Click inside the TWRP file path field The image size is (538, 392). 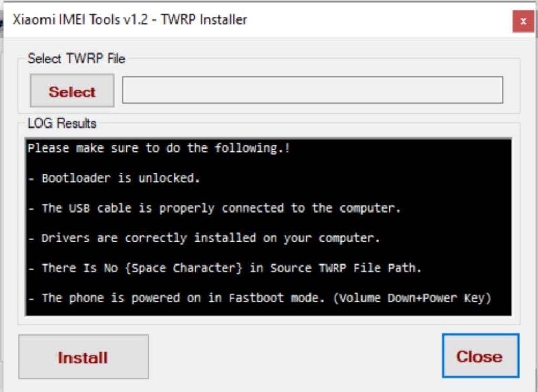pos(313,90)
